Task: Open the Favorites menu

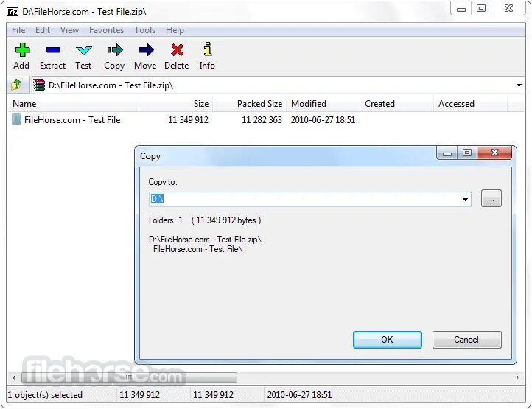Action: click(x=106, y=30)
